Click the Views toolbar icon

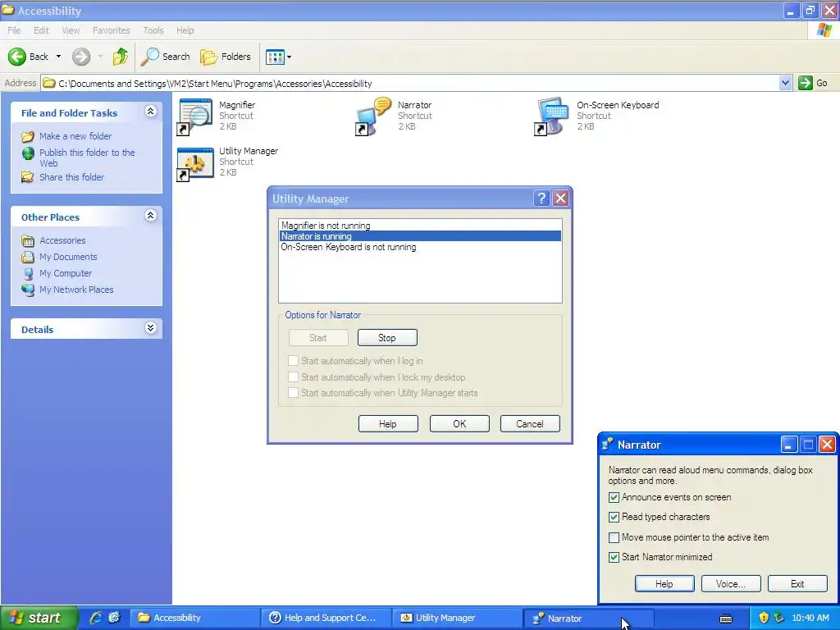[275, 57]
